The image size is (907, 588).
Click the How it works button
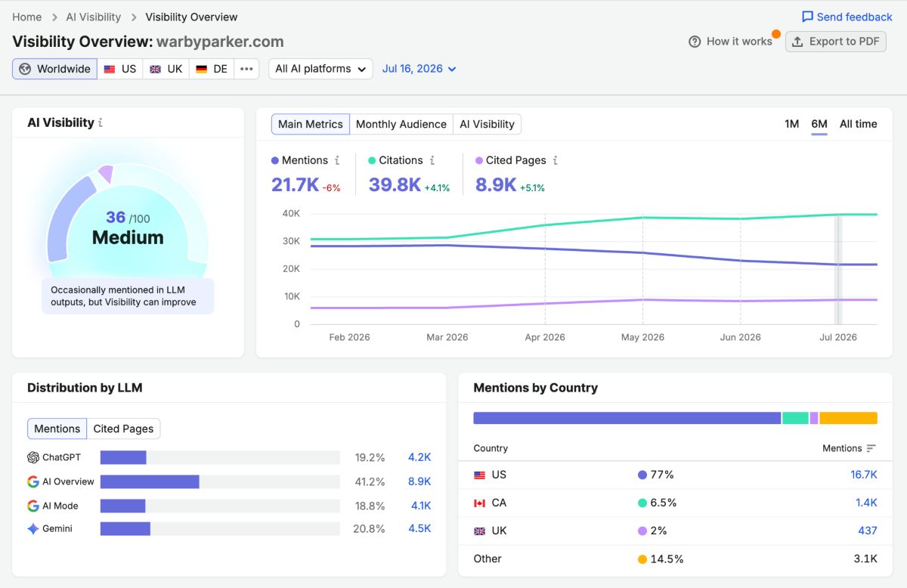pos(730,42)
